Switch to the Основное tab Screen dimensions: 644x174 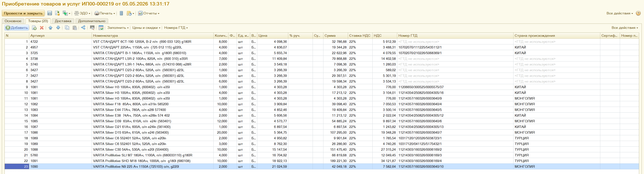pyautogui.click(x=13, y=21)
